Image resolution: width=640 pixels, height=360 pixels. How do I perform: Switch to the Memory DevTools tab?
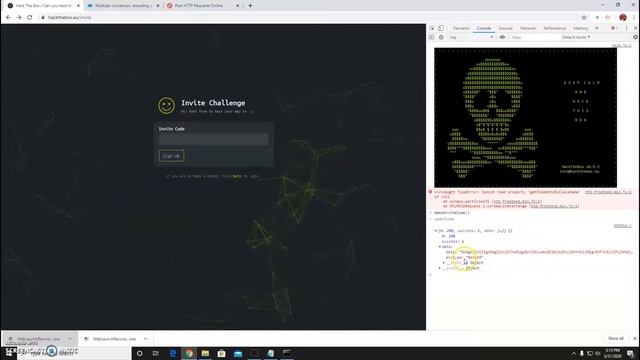[580, 28]
